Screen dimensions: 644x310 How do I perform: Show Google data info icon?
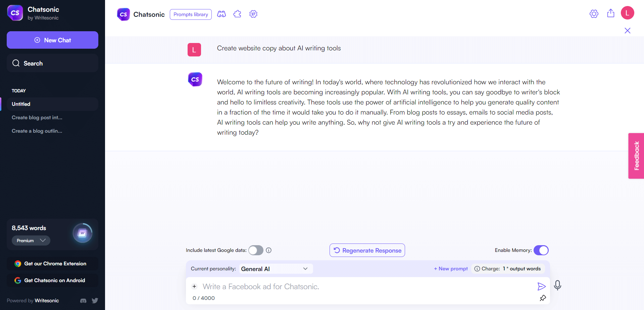[269, 250]
